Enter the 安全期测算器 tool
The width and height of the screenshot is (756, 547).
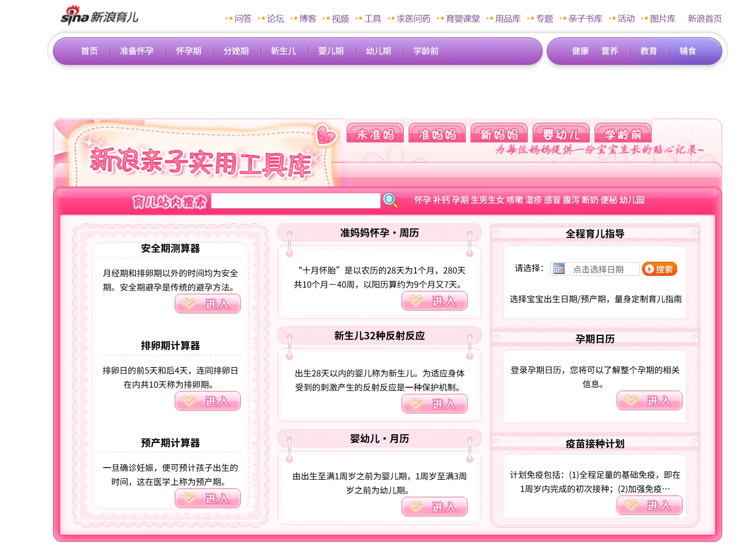pos(208,304)
